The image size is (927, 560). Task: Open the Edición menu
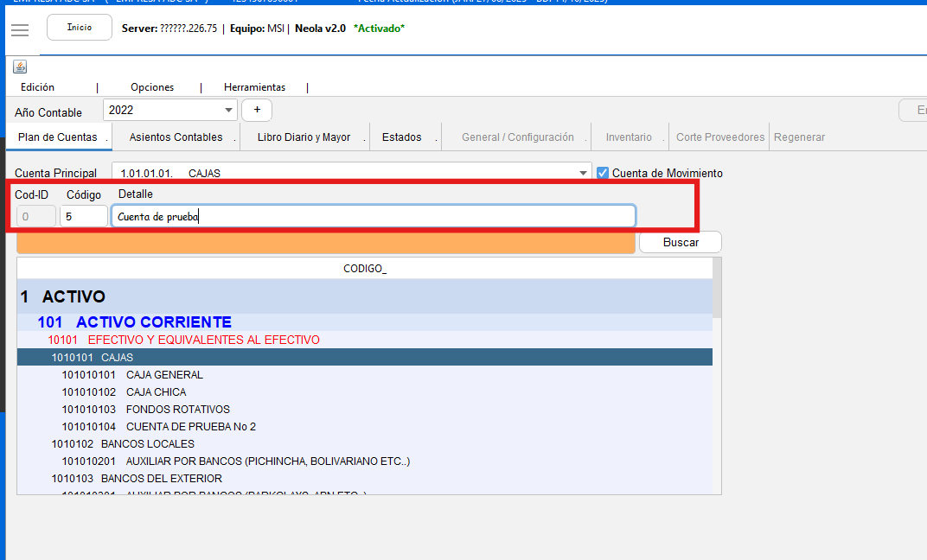38,87
